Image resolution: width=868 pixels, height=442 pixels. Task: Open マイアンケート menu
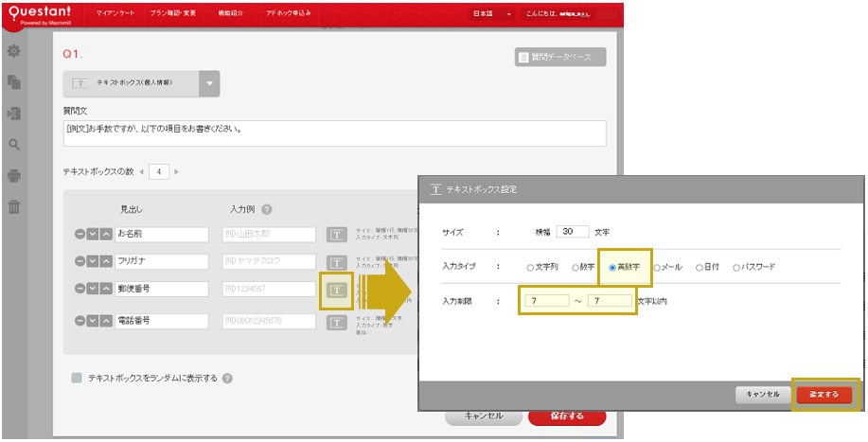[x=115, y=13]
